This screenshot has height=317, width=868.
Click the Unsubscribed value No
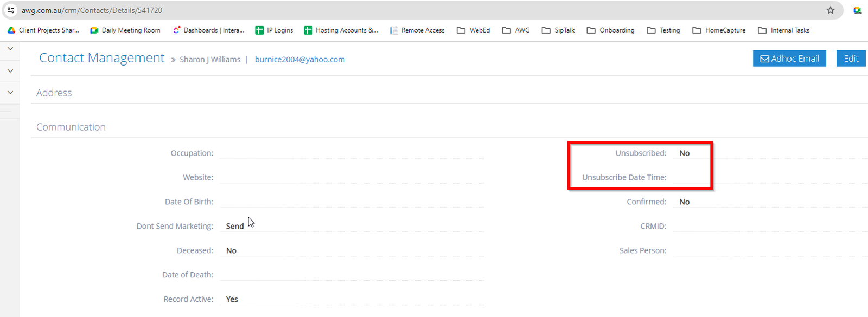tap(685, 153)
